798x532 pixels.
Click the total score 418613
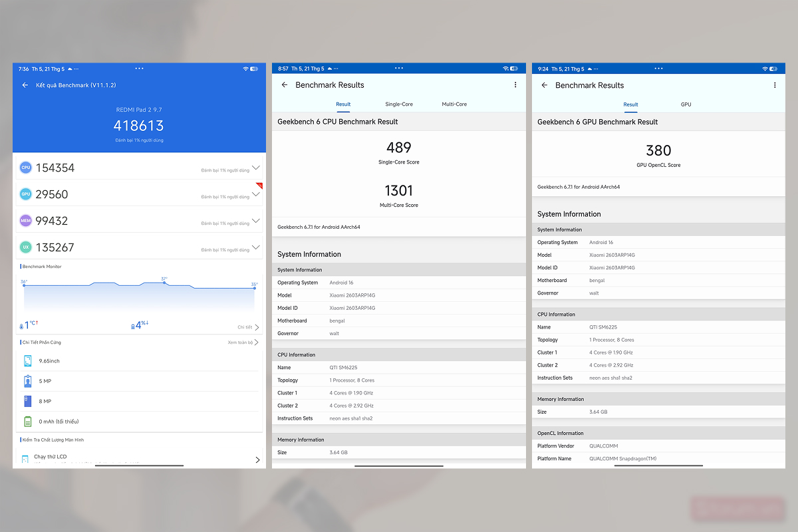point(138,126)
